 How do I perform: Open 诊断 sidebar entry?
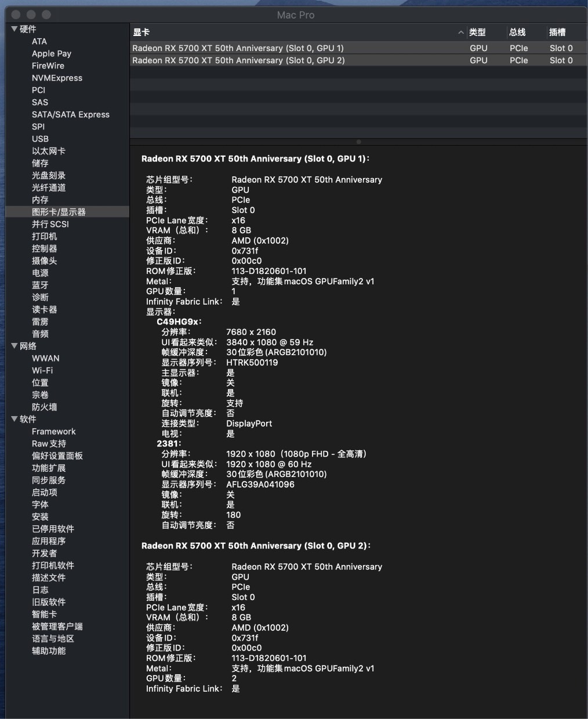tap(40, 297)
